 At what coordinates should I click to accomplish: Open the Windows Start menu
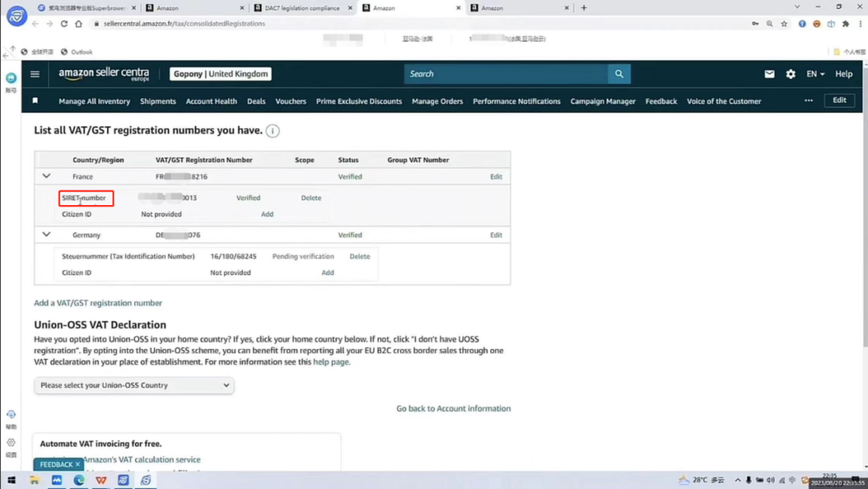(x=11, y=480)
